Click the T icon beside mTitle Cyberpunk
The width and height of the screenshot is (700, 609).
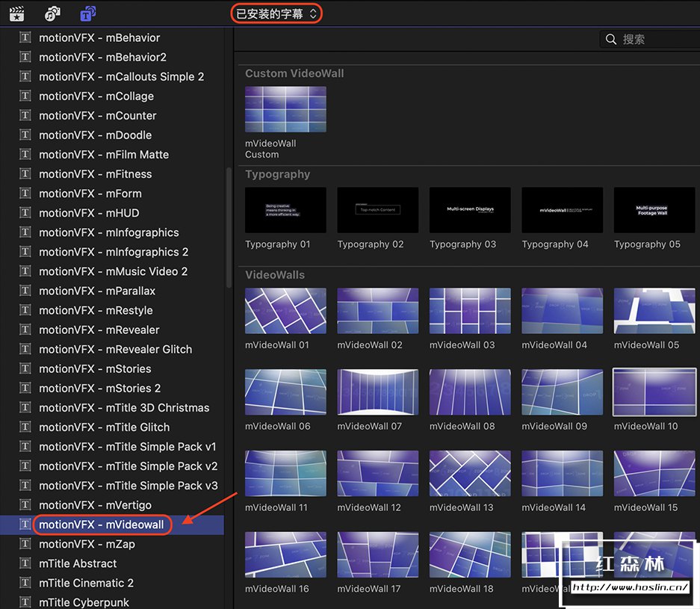pyautogui.click(x=25, y=602)
